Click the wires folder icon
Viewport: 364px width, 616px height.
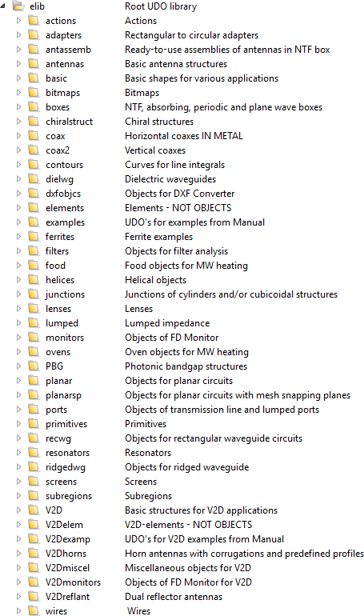tap(34, 611)
